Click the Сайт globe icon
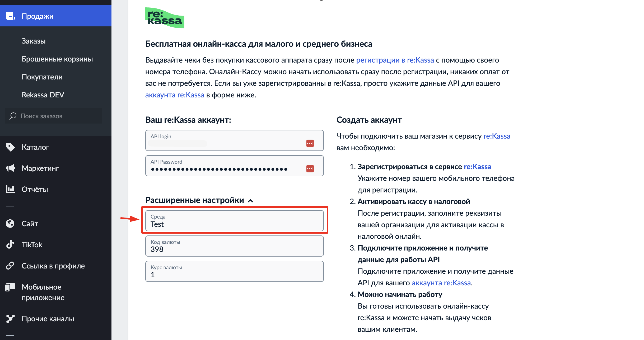Viewport: 644px width, 340px height. point(10,224)
